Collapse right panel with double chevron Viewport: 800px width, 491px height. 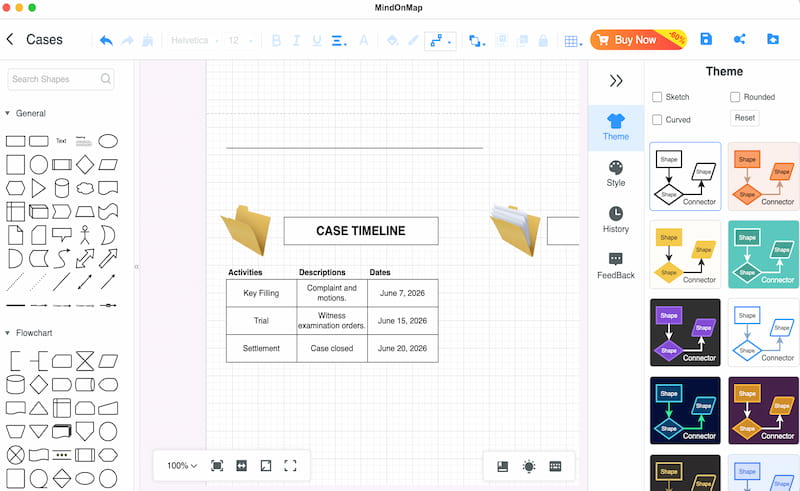click(616, 81)
